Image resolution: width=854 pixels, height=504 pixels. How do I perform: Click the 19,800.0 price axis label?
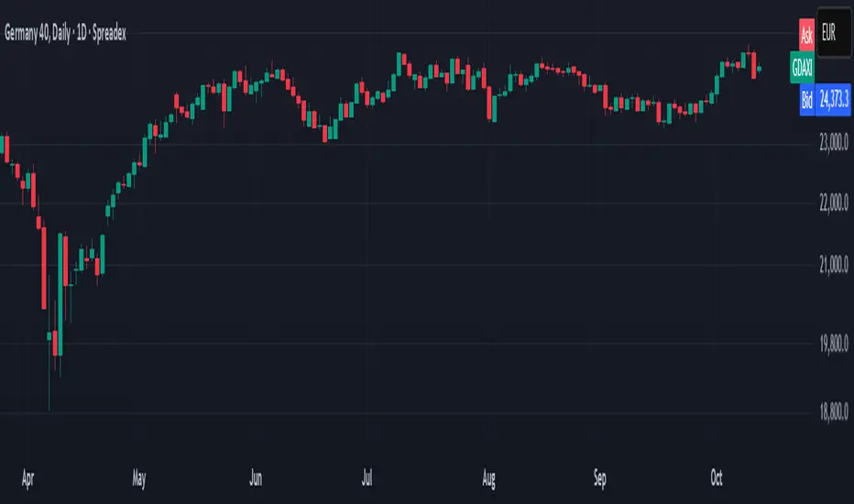click(834, 344)
